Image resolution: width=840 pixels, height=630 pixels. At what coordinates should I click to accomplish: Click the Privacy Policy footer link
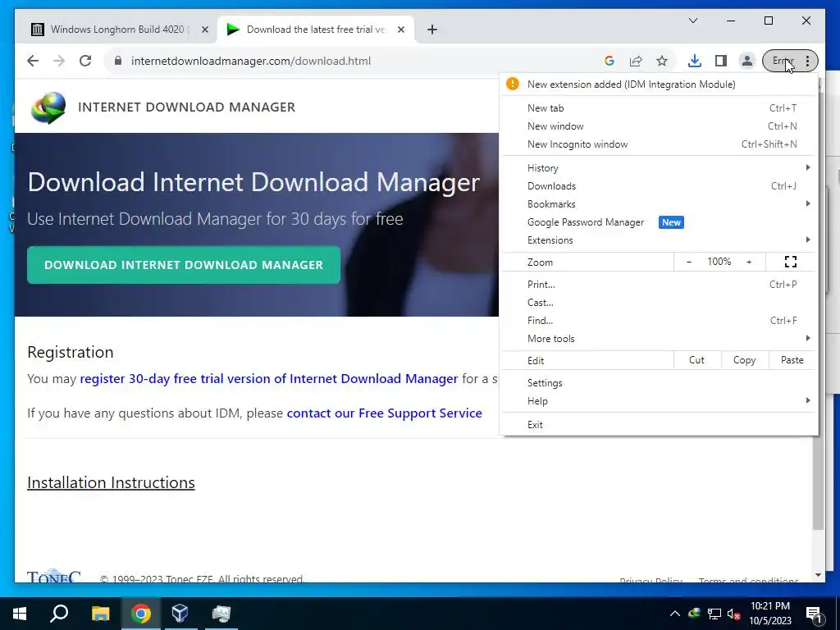tap(651, 580)
